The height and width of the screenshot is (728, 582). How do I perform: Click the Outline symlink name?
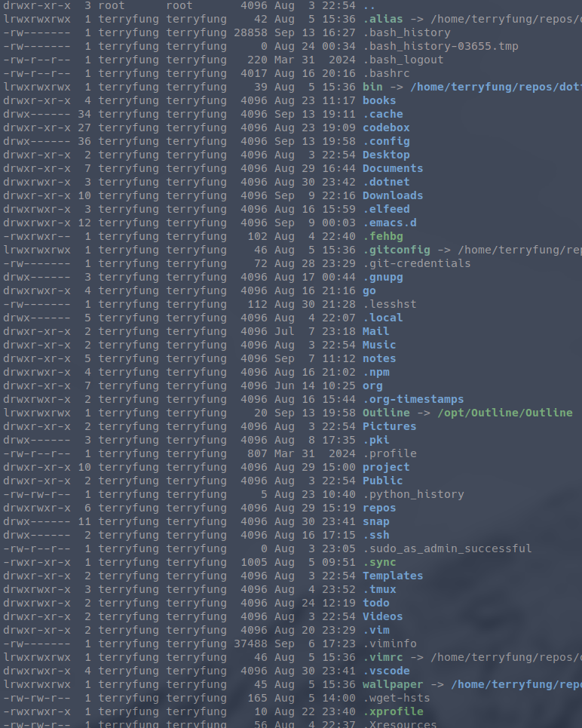(386, 413)
